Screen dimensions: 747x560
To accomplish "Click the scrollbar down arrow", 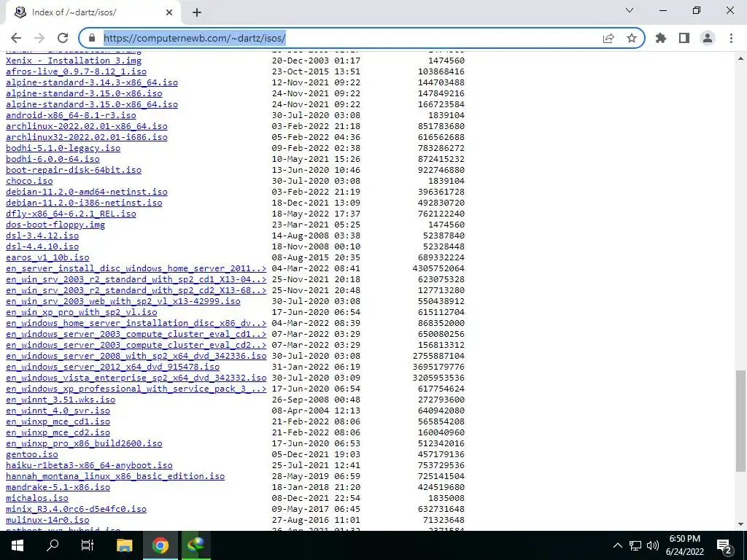I will tap(741, 524).
